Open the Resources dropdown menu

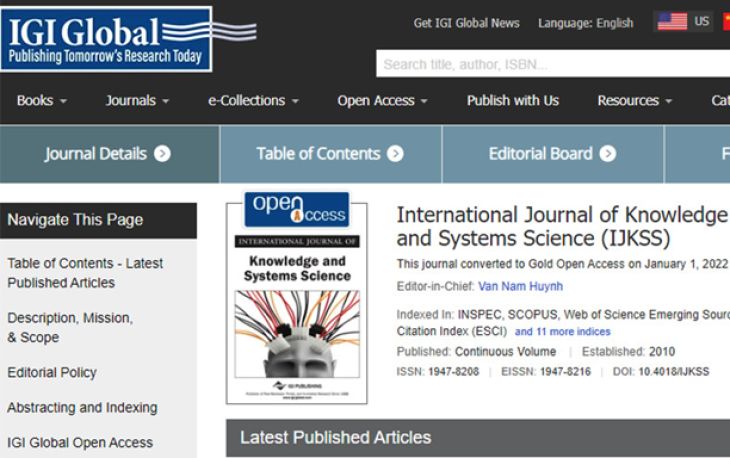coord(635,101)
